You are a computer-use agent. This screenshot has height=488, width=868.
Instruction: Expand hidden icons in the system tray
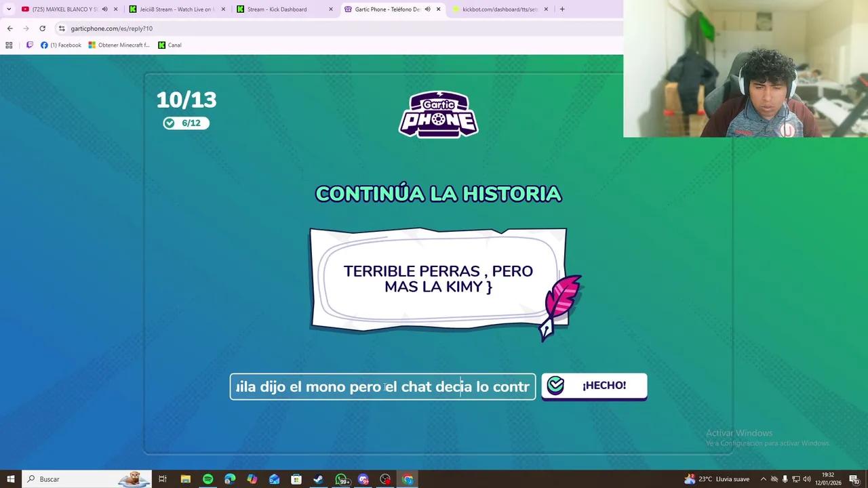[763, 479]
